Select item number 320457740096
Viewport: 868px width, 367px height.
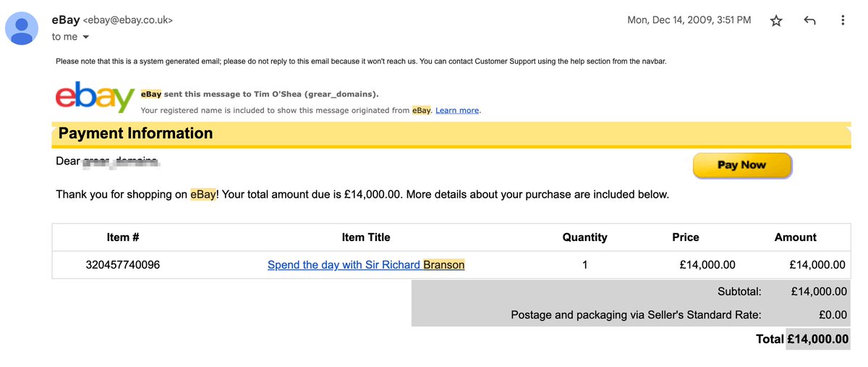pyautogui.click(x=123, y=265)
